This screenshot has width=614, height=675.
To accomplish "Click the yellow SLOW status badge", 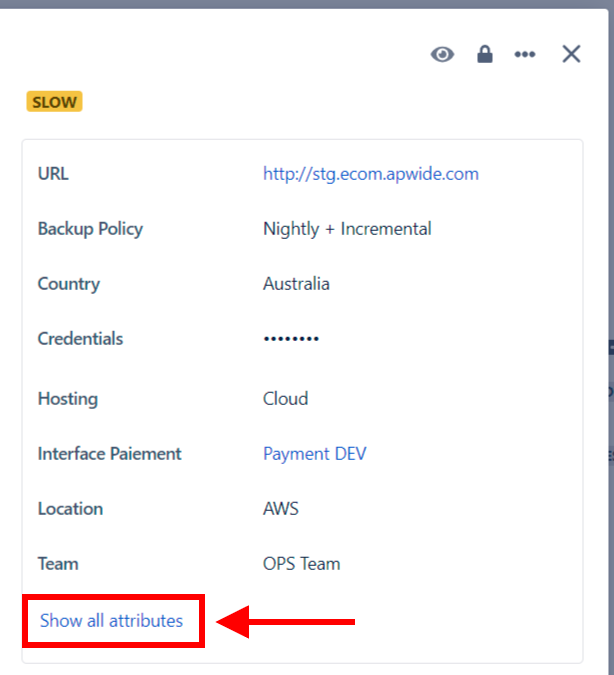I will tap(55, 102).
